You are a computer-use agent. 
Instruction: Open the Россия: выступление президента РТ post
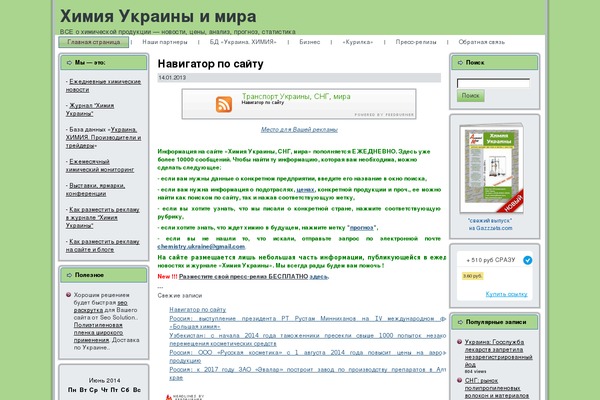click(307, 322)
